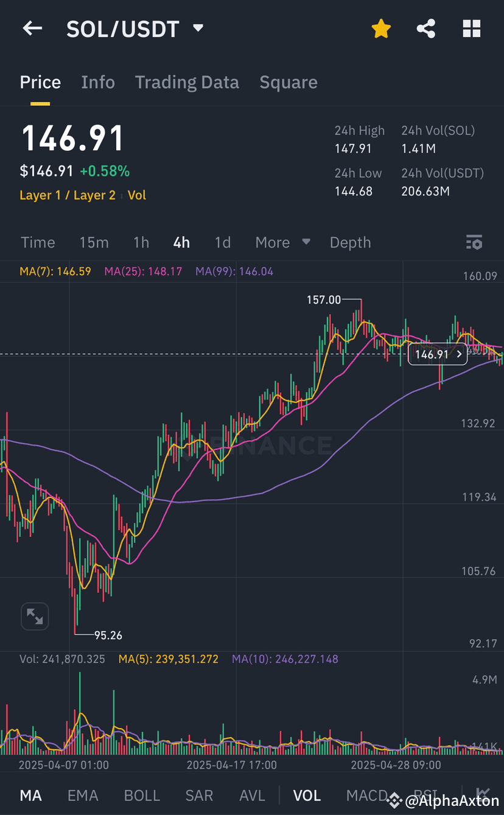This screenshot has height=815, width=504.
Task: Tap the back arrow icon
Action: [x=32, y=28]
